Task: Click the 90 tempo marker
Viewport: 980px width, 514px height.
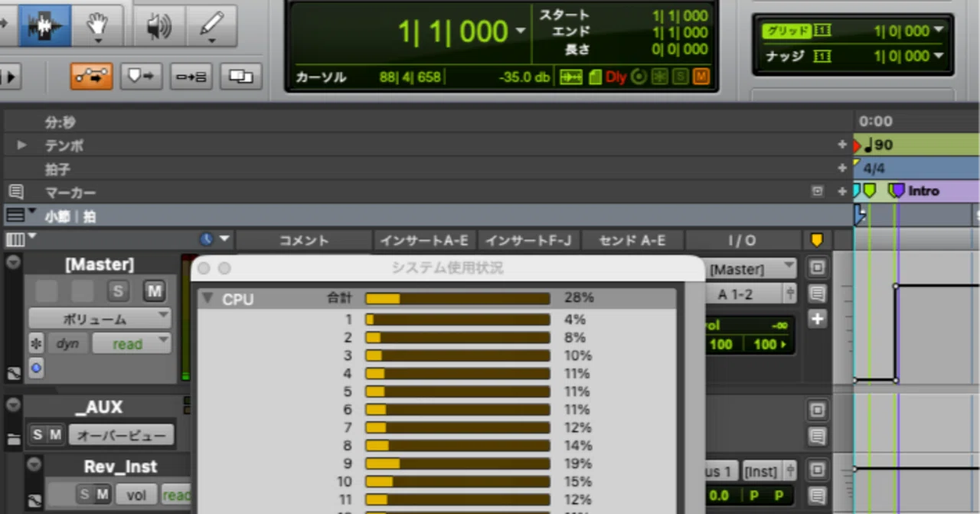Action: [878, 145]
